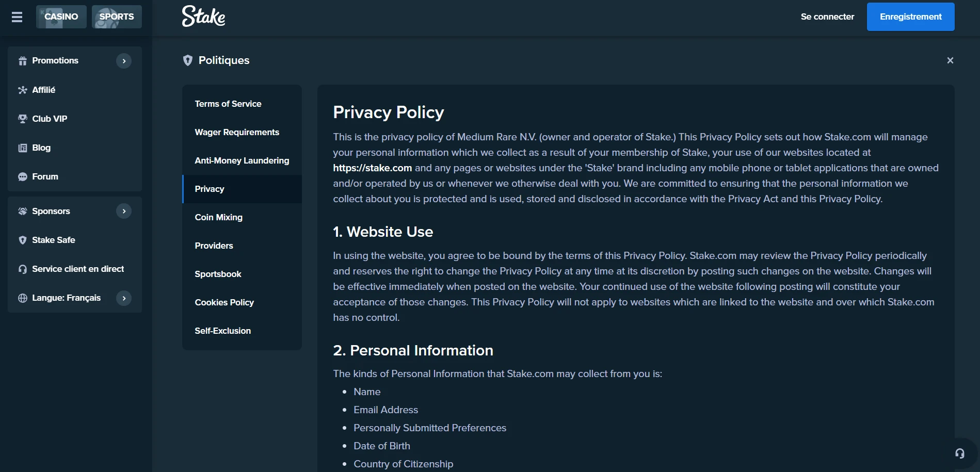Expand the Promotions submenu arrow
Image resolution: width=980 pixels, height=472 pixels.
click(x=124, y=61)
